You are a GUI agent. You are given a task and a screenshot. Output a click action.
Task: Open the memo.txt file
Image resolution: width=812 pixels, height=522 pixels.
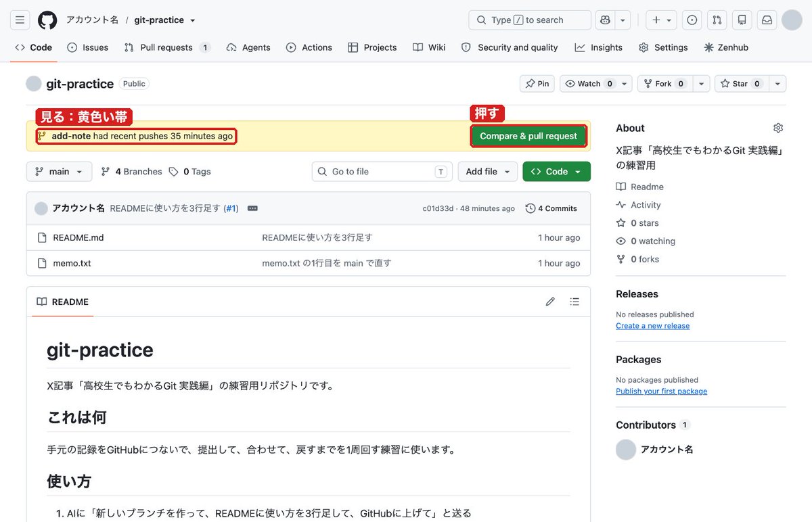coord(72,263)
